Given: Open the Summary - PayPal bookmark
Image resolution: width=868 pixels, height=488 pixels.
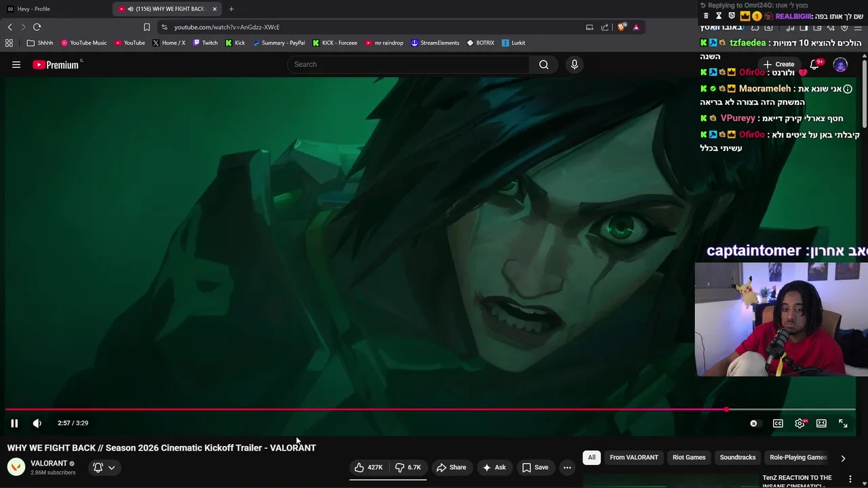Looking at the screenshot, I should click(x=279, y=43).
